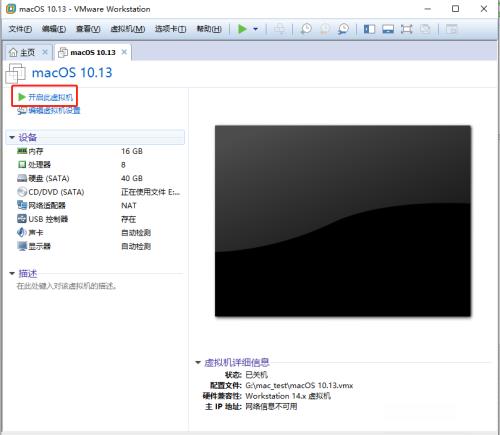Screen dimensions: 500x435
Task: Select the 处理器 processor device row
Action: 95,165
